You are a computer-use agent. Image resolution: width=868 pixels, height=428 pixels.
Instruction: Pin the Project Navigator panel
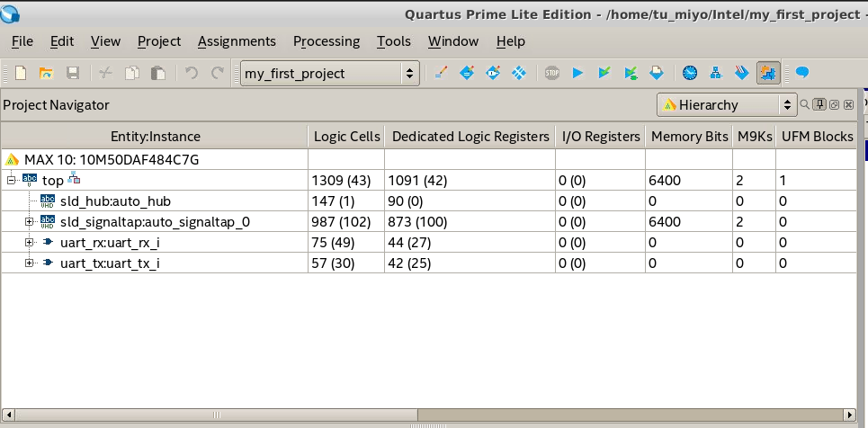pos(820,104)
